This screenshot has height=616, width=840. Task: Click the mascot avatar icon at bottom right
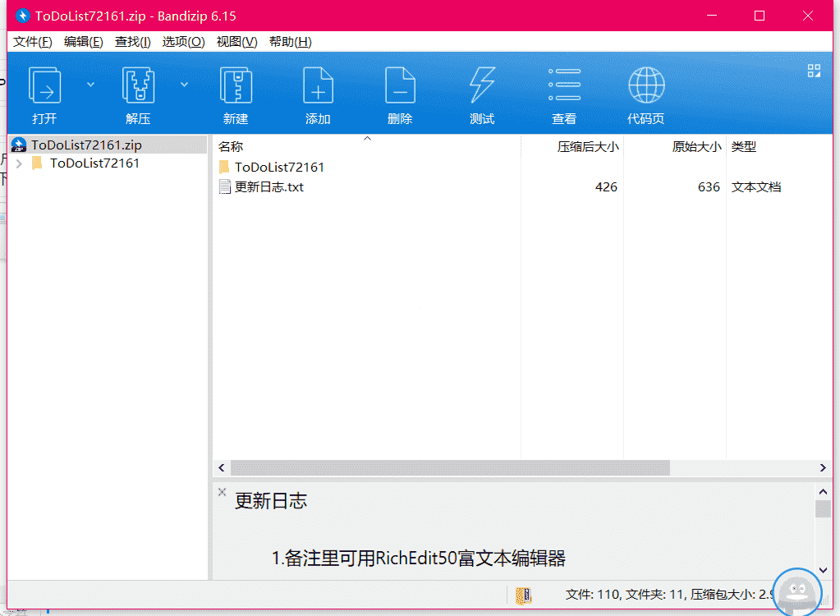pos(797,592)
